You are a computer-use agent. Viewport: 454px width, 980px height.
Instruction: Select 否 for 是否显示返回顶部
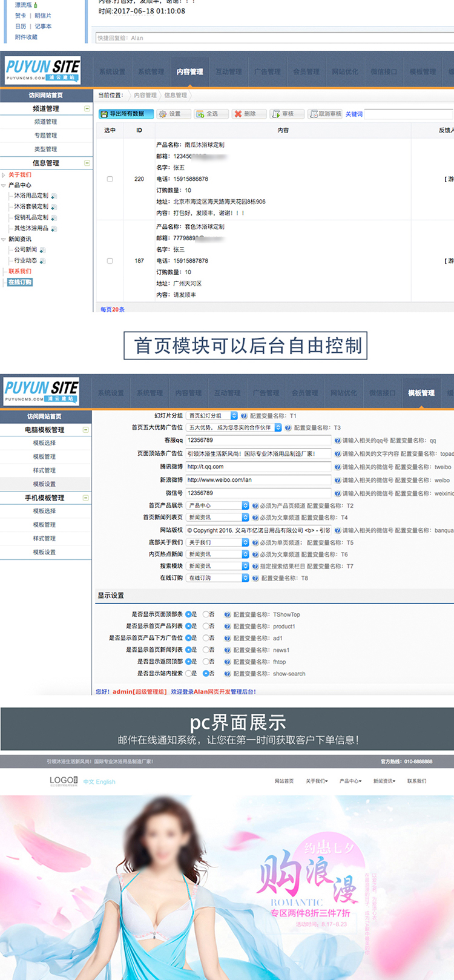click(206, 662)
